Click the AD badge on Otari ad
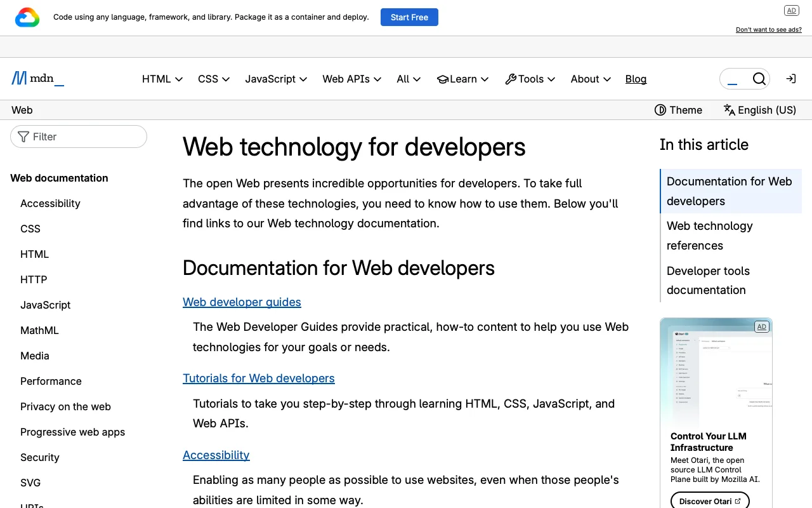 pos(761,326)
